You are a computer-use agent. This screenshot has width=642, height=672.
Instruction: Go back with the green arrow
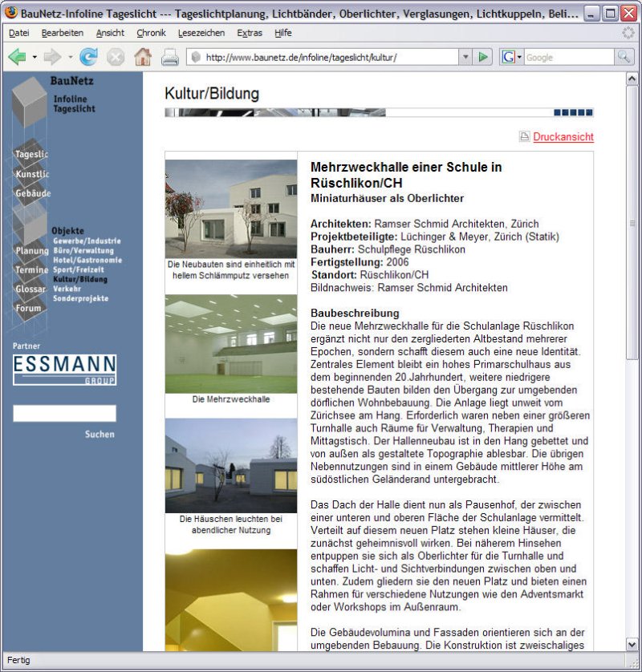click(x=17, y=57)
